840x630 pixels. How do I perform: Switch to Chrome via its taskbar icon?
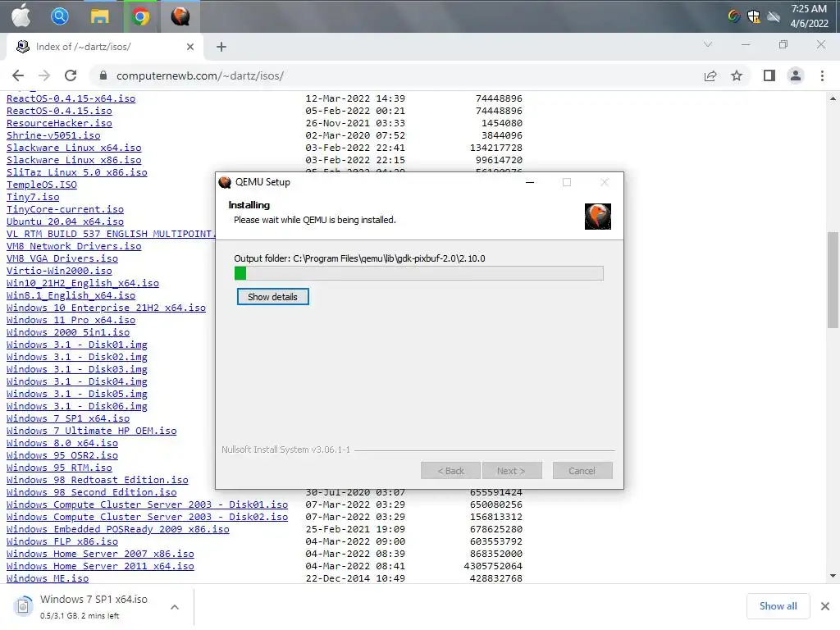point(139,16)
